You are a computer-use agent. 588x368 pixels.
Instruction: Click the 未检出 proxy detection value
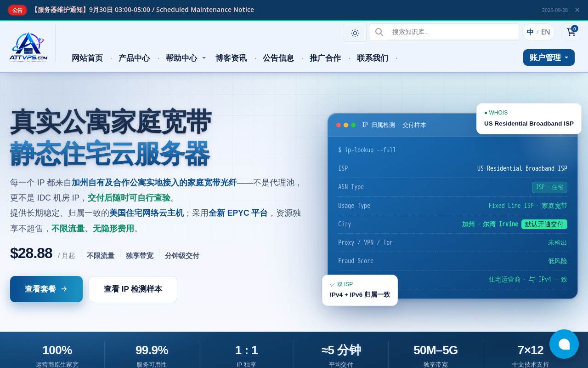click(x=558, y=242)
